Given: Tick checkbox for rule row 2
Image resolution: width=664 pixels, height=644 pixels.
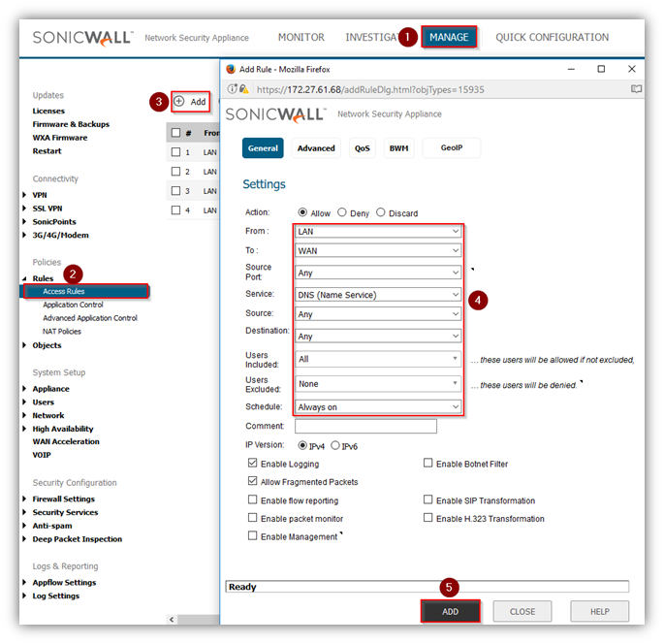Looking at the screenshot, I should point(175,171).
